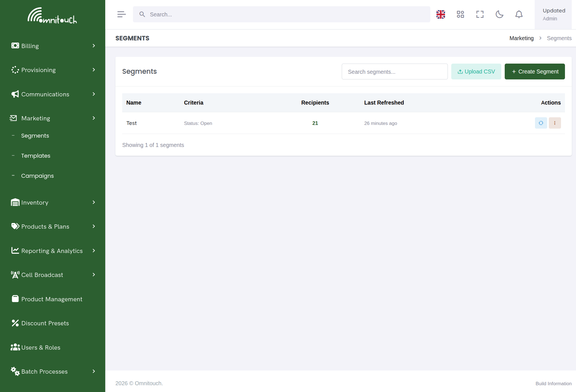Expand the Provisioning menu chevron
Viewport: 576px width, 392px height.
(x=94, y=70)
